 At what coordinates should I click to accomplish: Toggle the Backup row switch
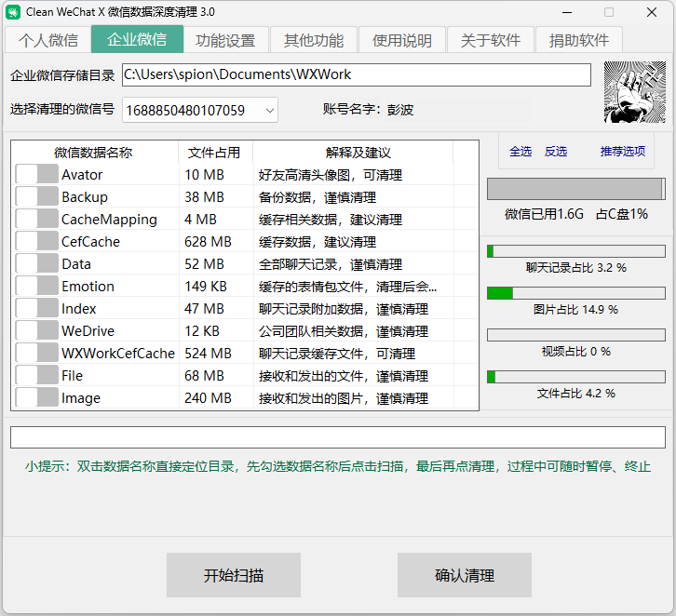pyautogui.click(x=36, y=197)
